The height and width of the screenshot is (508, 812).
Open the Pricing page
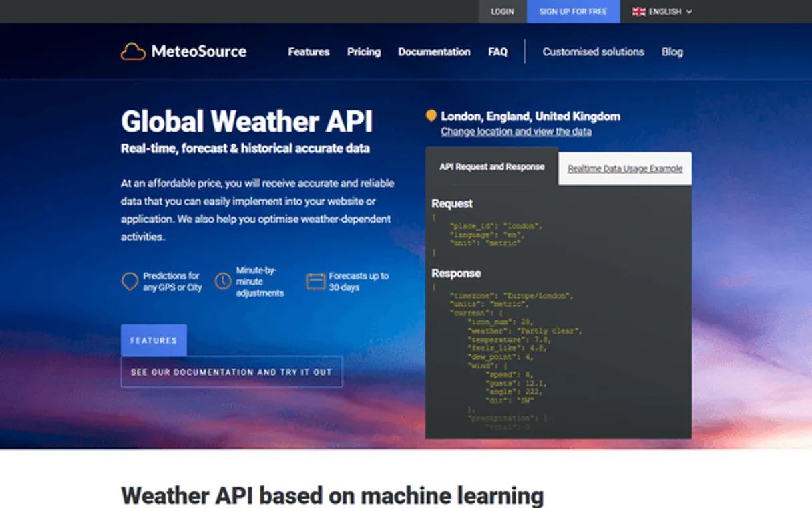pos(364,52)
